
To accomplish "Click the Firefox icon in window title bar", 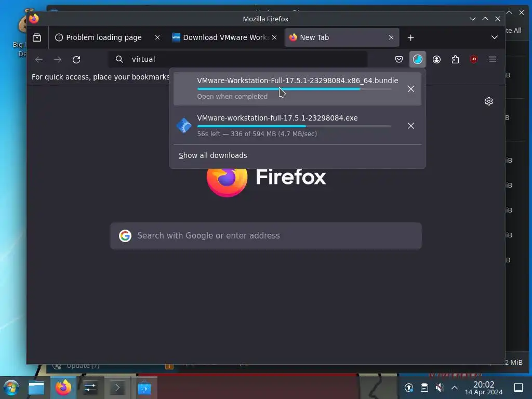I will tap(34, 19).
